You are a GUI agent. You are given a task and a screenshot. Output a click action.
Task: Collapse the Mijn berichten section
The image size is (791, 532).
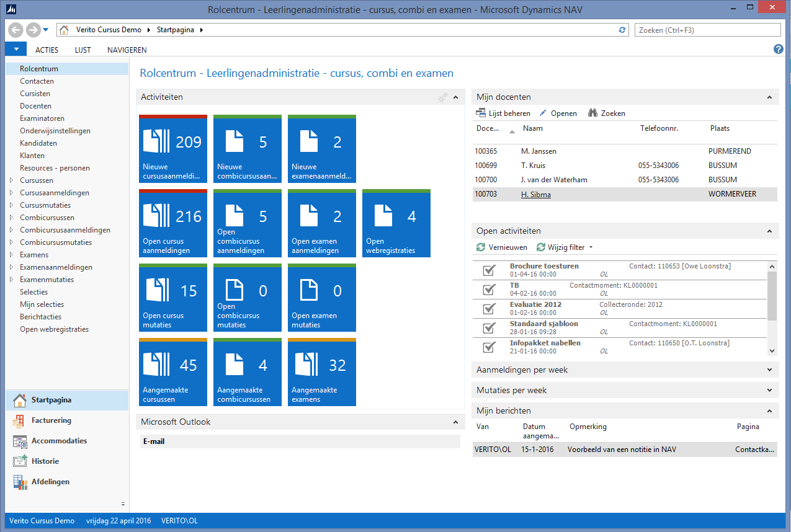(769, 410)
